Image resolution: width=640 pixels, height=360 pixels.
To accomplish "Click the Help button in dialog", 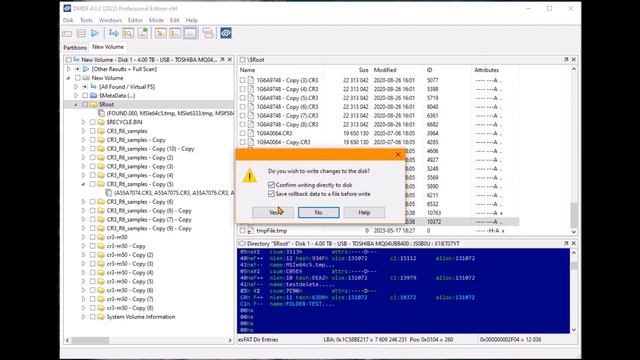I will click(x=364, y=212).
